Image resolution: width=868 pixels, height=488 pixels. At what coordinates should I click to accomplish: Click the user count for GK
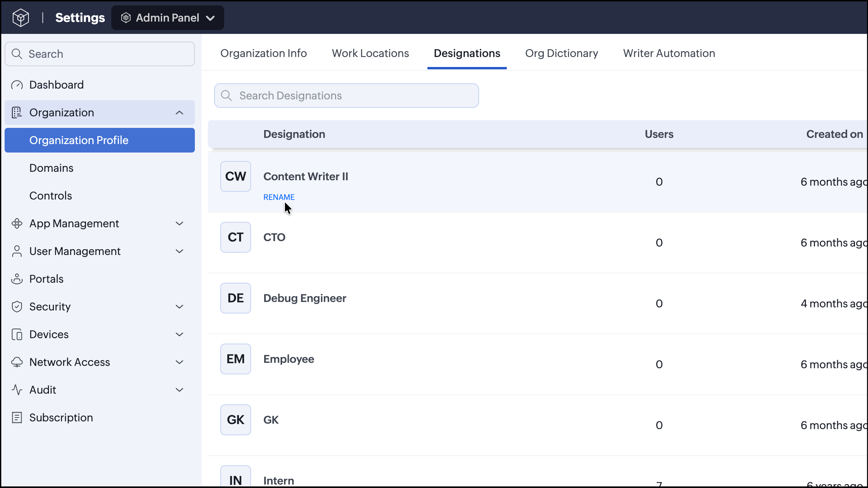pyautogui.click(x=659, y=425)
